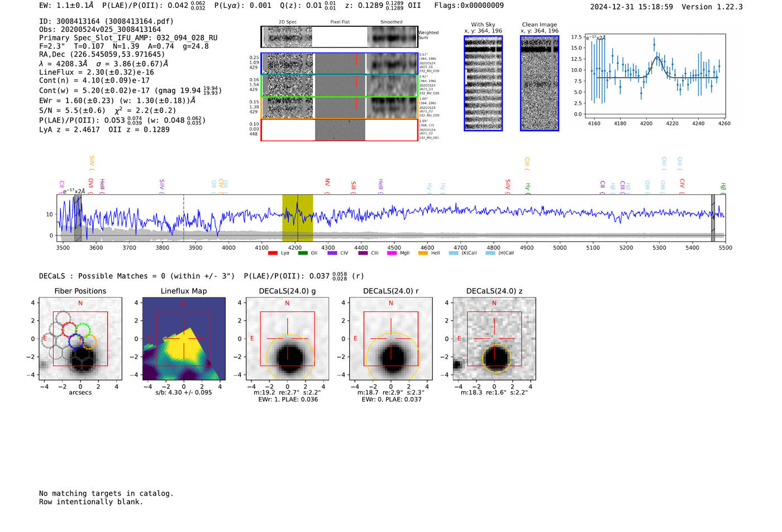
Task: Click the Cont(w) = 5.20 line
Action: [130, 90]
